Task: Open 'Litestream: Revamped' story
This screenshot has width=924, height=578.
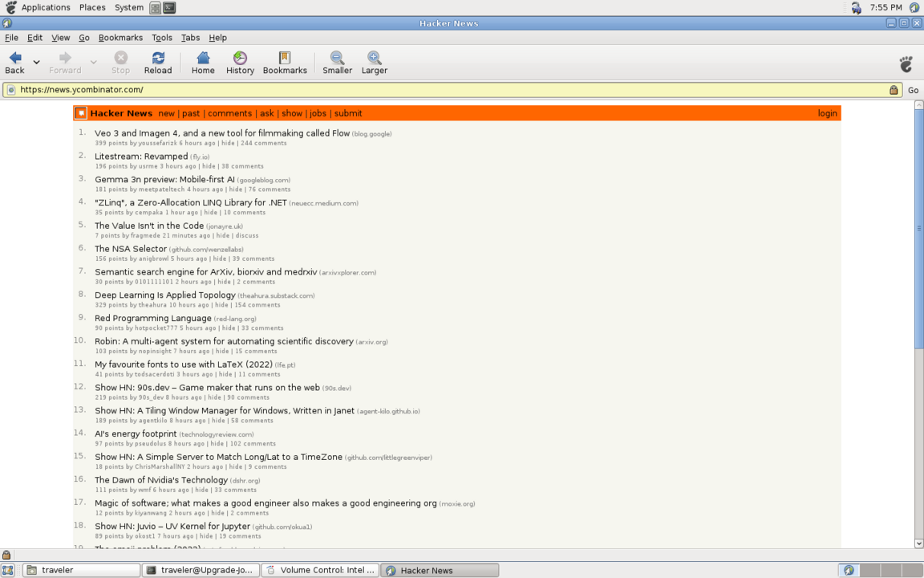Action: (x=141, y=157)
